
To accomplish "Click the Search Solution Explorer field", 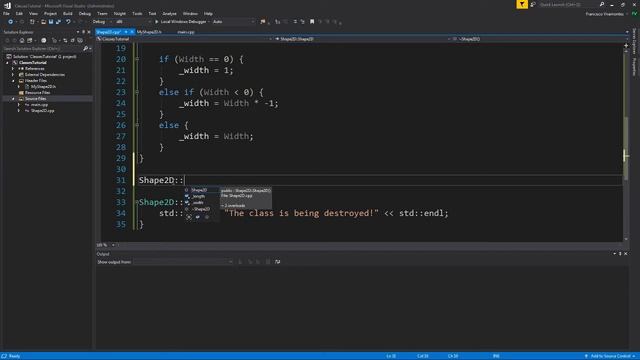I will (42, 49).
